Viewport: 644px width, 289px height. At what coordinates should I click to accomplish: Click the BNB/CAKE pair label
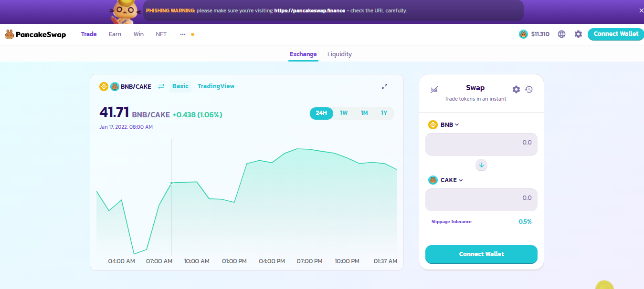(136, 87)
